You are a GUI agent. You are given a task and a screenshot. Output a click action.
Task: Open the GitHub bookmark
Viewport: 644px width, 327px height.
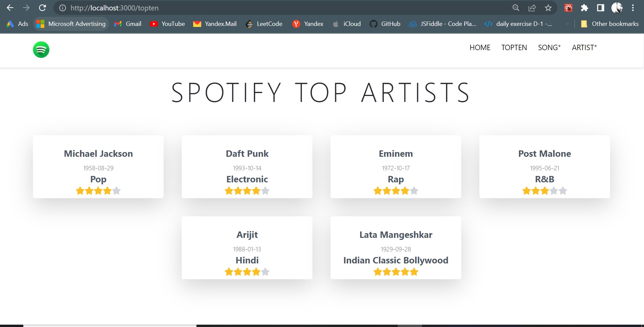click(385, 24)
